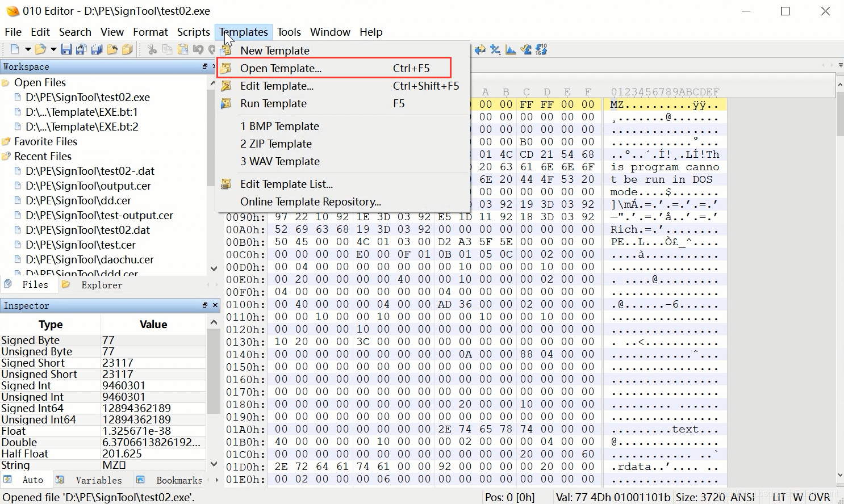Select D:\PE\SignTool\test02.exe in Open Files

pos(87,97)
